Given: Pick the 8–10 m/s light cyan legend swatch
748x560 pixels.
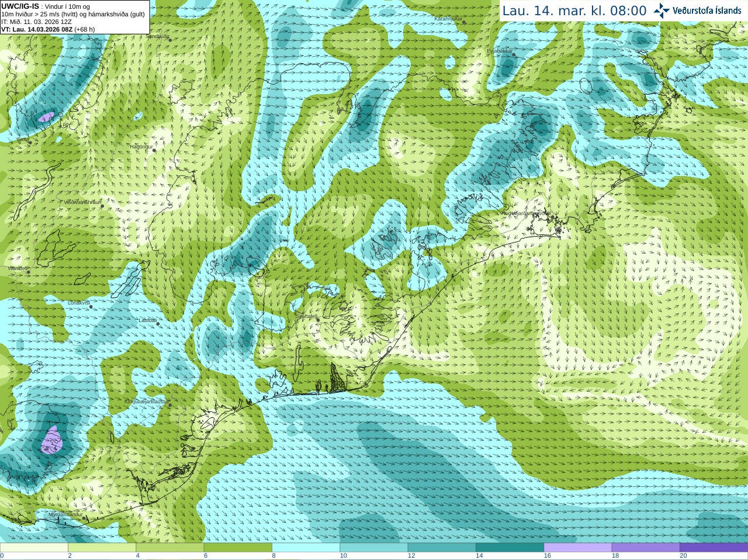Looking at the screenshot, I should pos(306,548).
